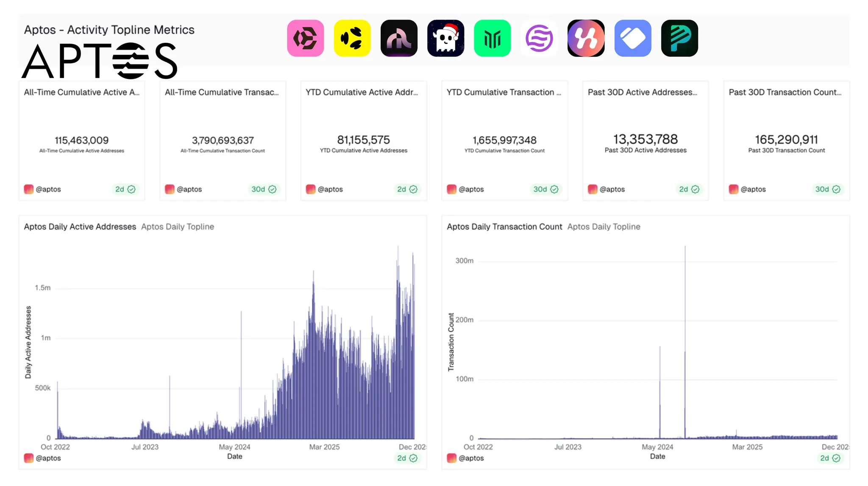Image resolution: width=868 pixels, height=486 pixels.
Task: Select the 81,155,575 YTD active addresses value
Action: click(x=363, y=140)
